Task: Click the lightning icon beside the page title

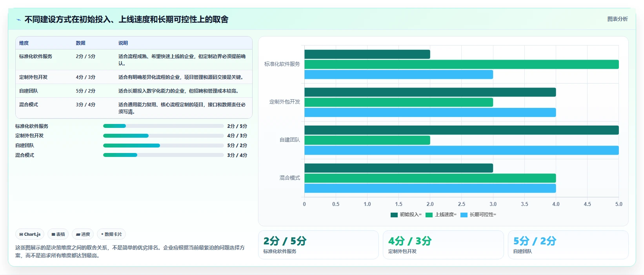Action: [18, 20]
